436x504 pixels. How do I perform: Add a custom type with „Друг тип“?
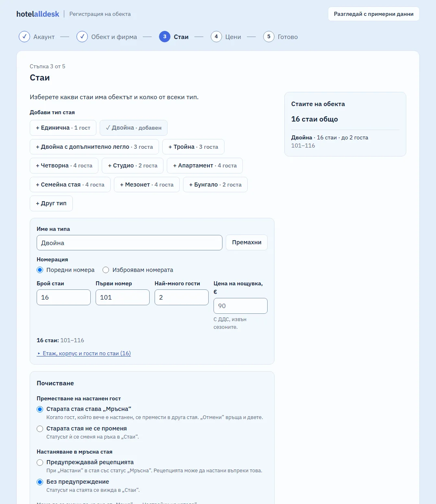pyautogui.click(x=51, y=203)
